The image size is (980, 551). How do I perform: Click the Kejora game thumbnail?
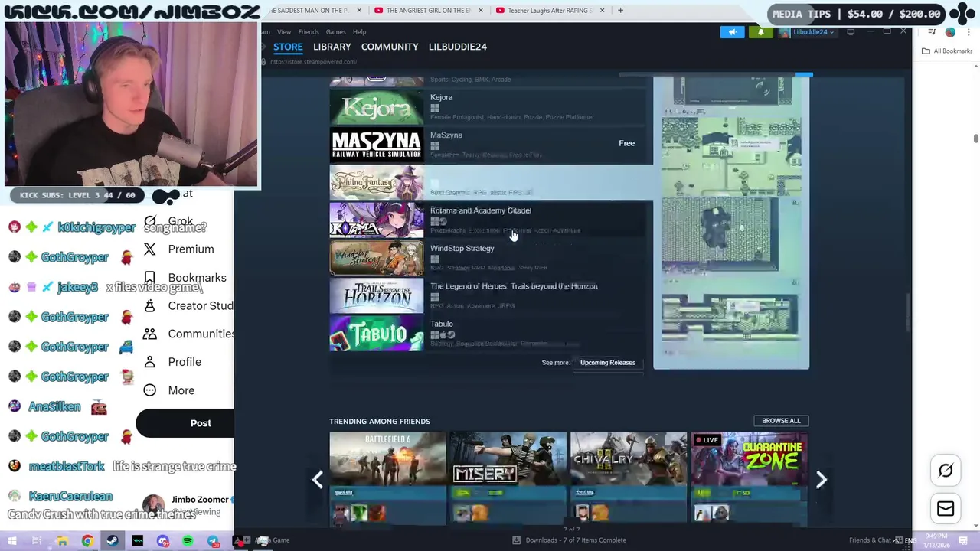(x=376, y=107)
